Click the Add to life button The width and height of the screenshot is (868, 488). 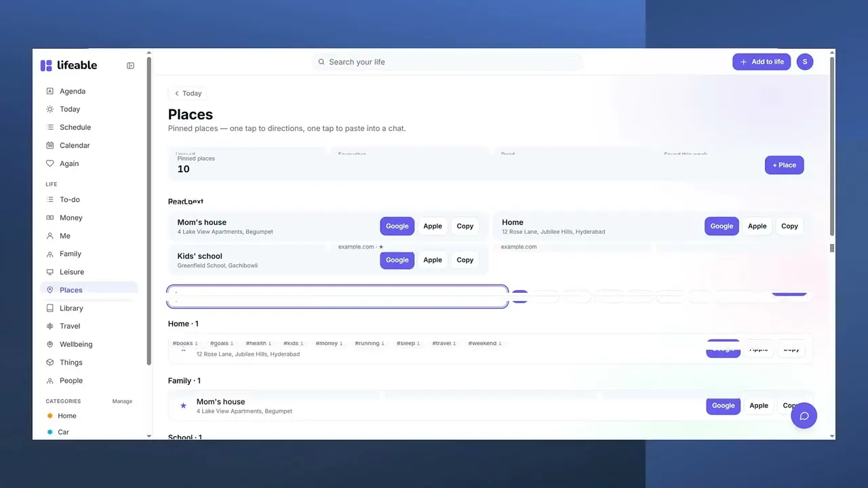pyautogui.click(x=762, y=62)
